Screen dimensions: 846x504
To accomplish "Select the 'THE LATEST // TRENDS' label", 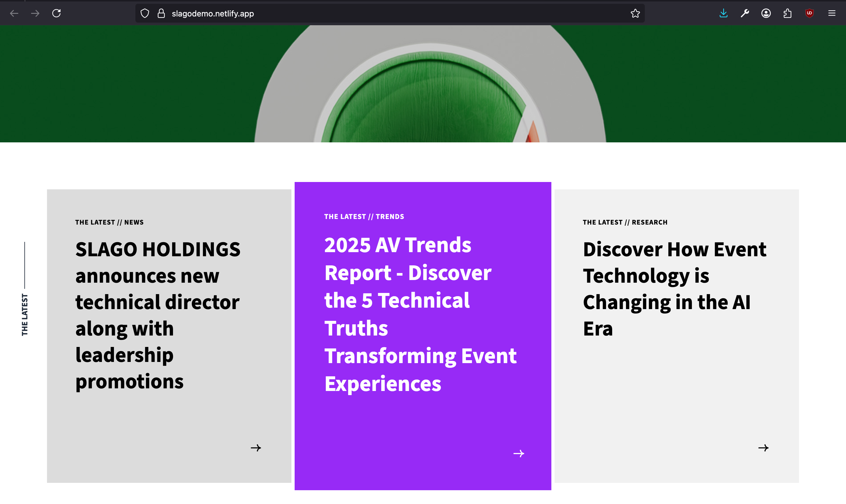I will tap(364, 217).
